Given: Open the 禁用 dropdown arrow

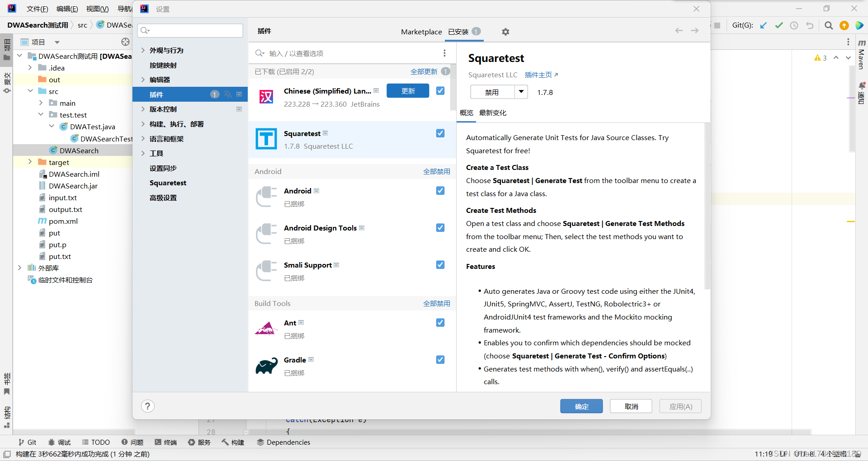Looking at the screenshot, I should click(521, 92).
